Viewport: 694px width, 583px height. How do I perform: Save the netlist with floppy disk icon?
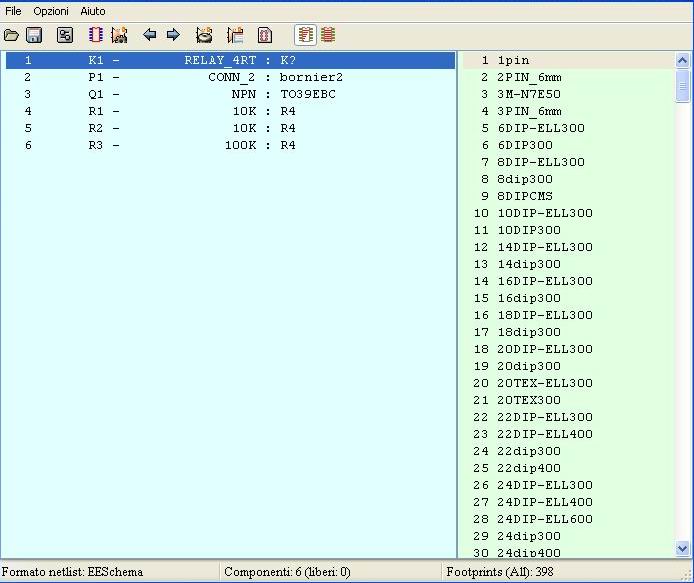(34, 35)
